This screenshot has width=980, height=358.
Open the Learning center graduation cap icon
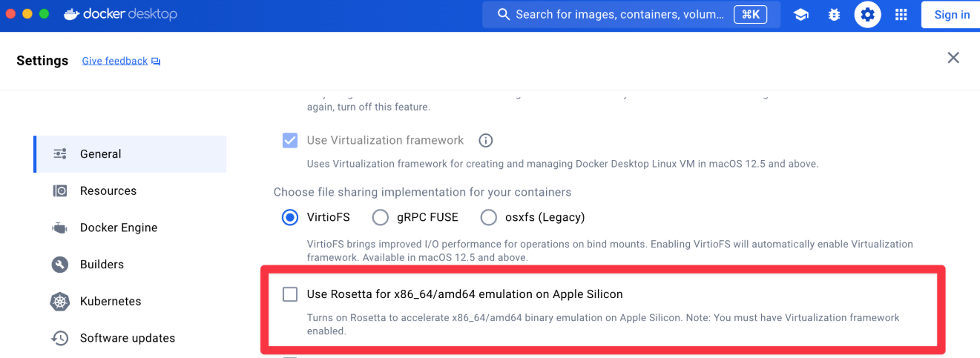[x=800, y=15]
